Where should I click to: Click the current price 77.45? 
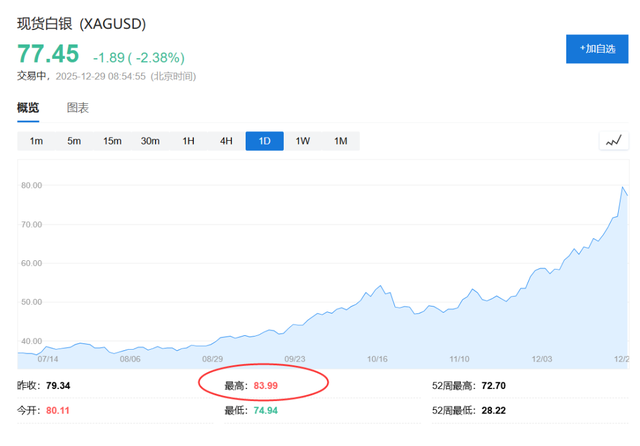[x=48, y=54]
